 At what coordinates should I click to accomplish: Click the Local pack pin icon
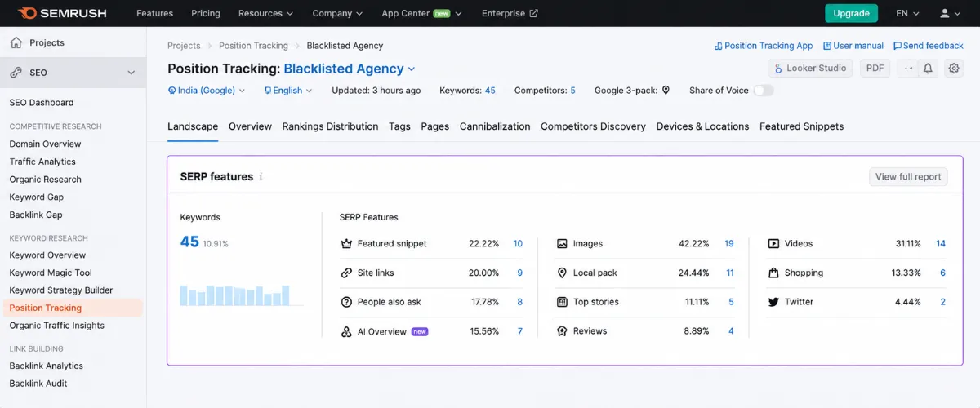(562, 273)
